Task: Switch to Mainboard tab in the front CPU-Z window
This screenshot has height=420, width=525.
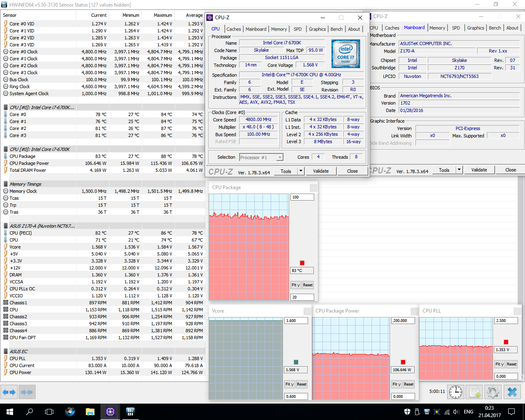Action: tap(256, 29)
